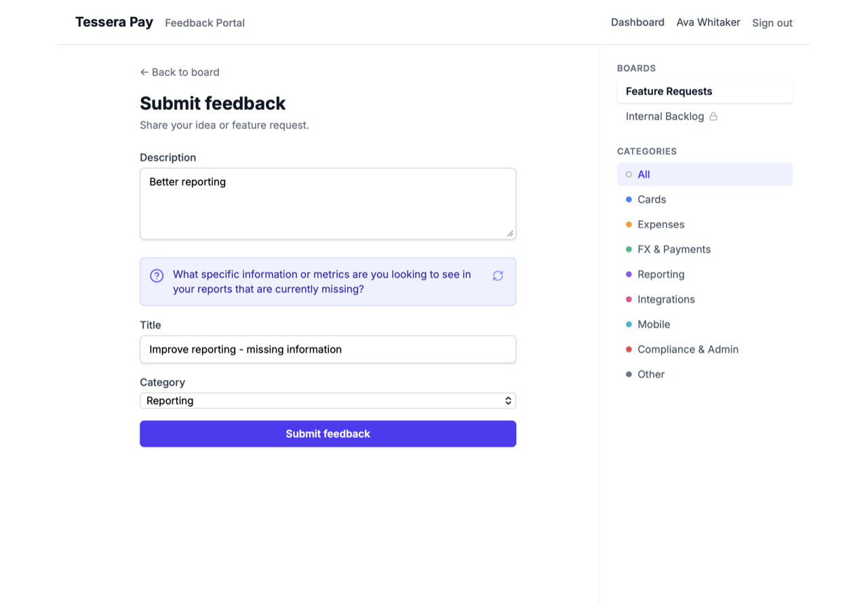Click the Description resize handle
This screenshot has width=868, height=603.
pyautogui.click(x=510, y=233)
